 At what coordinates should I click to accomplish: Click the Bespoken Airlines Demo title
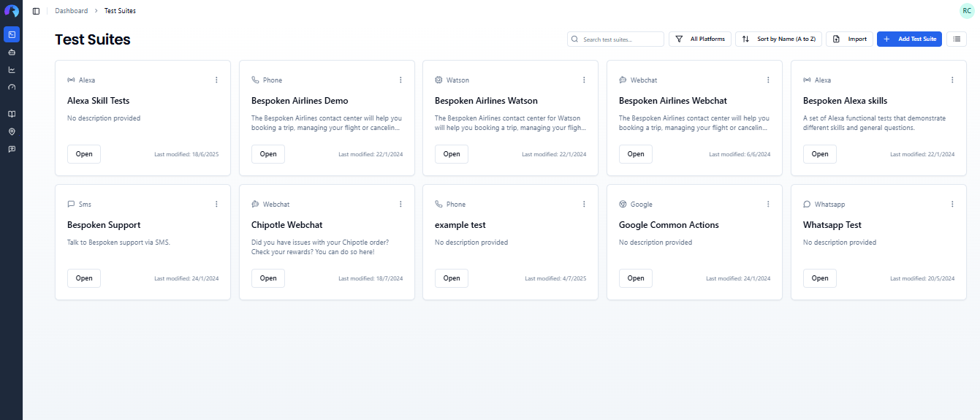point(300,101)
